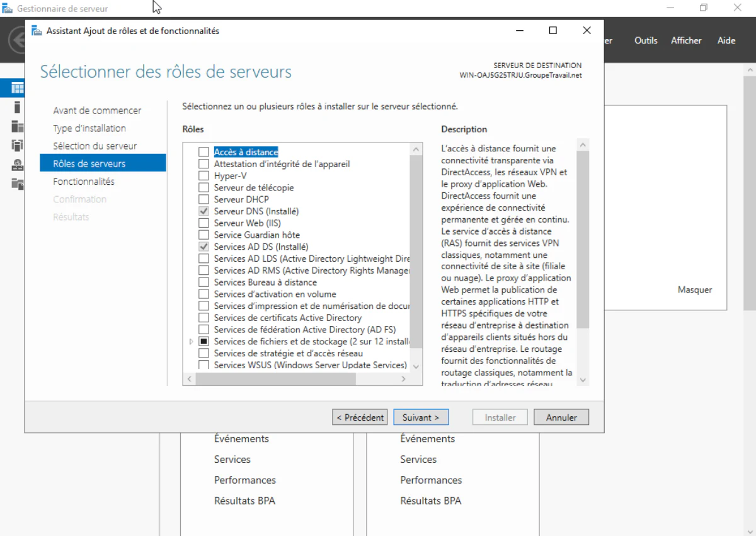Jump to Fonctionnalités step
The image size is (756, 536).
point(84,181)
